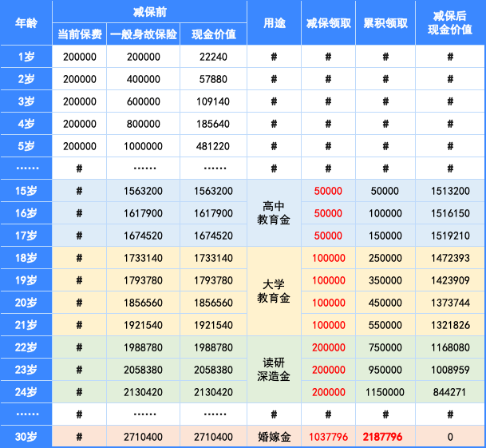486x448 pixels.
Task: Click red 50000 in 15岁 row
Action: (x=328, y=191)
